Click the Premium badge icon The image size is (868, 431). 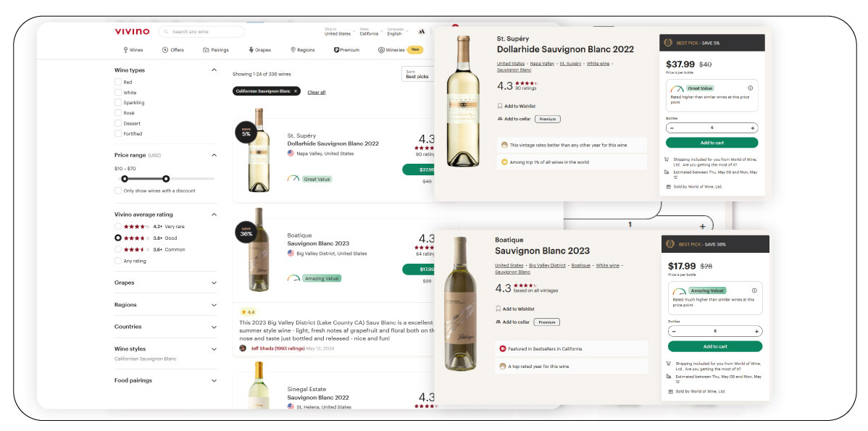click(337, 50)
